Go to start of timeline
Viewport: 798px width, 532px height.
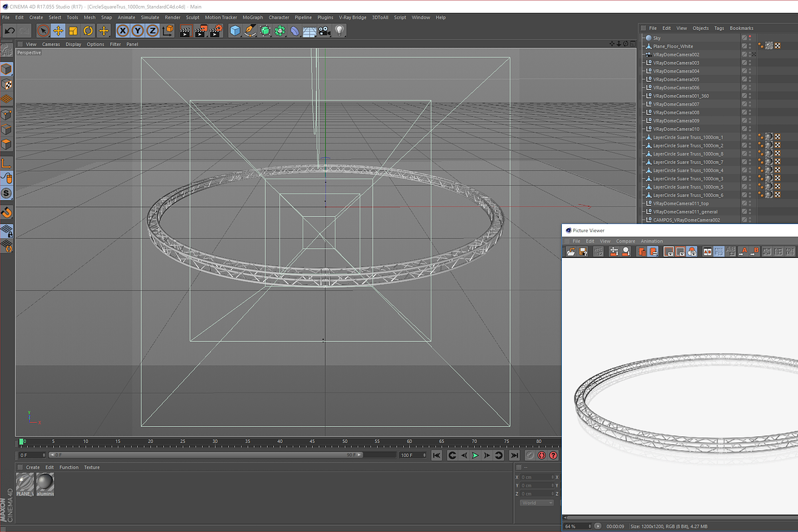coord(436,456)
